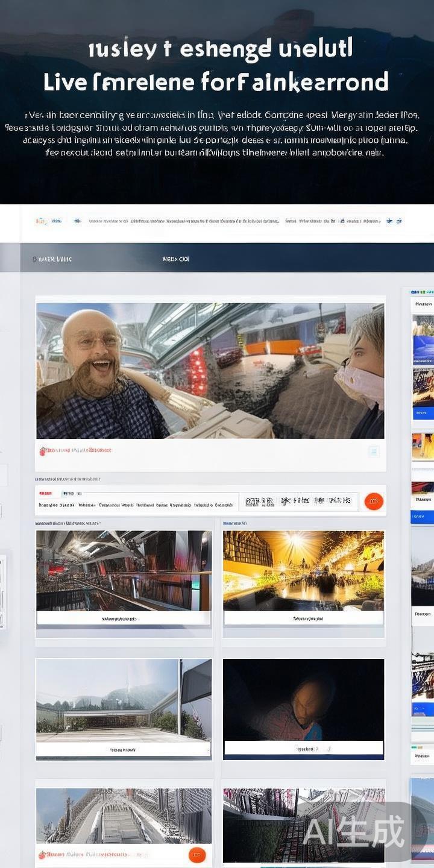The image size is (434, 868).
Task: Open the dark thumbnail of a person looking down
Action: 303,699
